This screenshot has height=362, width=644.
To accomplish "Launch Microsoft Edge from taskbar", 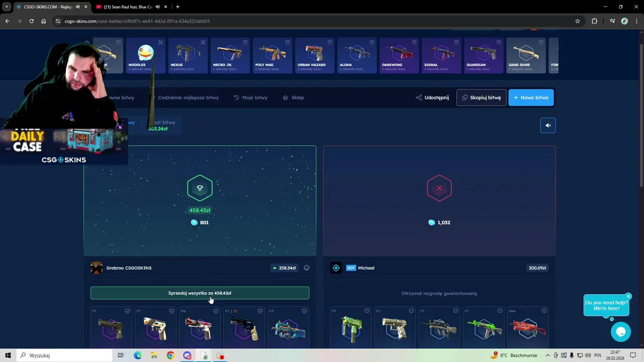I will [x=137, y=355].
